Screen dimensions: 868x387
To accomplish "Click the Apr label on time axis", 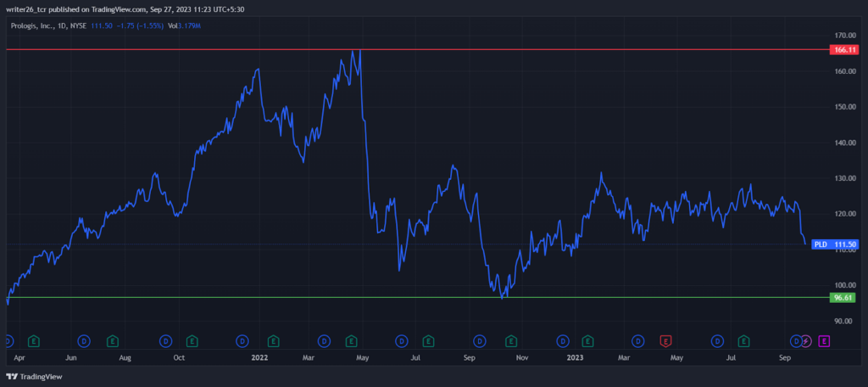I will pyautogui.click(x=18, y=357).
